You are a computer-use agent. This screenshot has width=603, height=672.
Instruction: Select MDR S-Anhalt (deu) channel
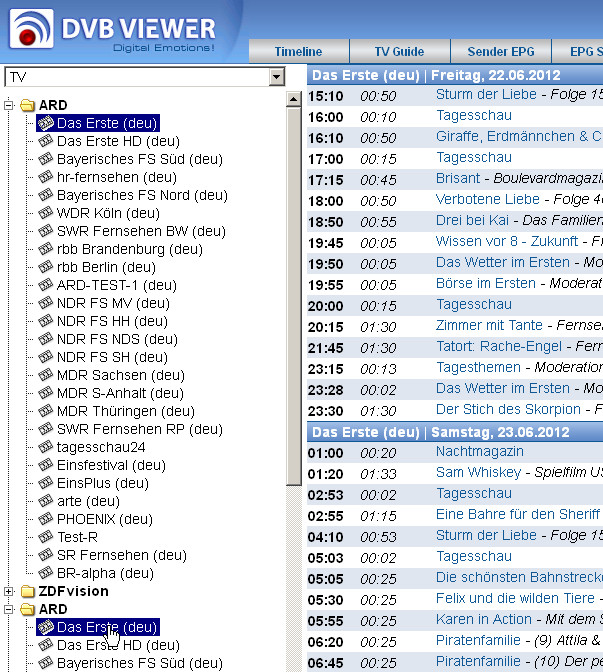(x=120, y=393)
